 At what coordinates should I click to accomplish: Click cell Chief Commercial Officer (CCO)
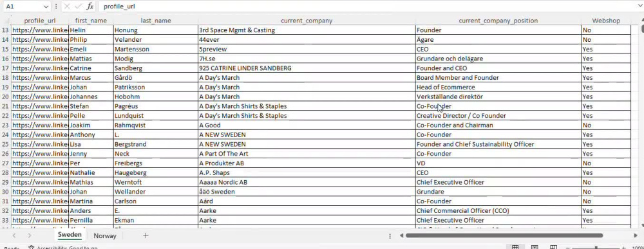498,211
